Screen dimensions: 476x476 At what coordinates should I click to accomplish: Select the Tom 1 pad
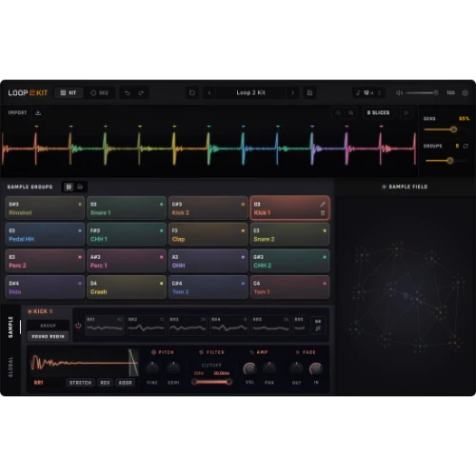pyautogui.click(x=289, y=288)
